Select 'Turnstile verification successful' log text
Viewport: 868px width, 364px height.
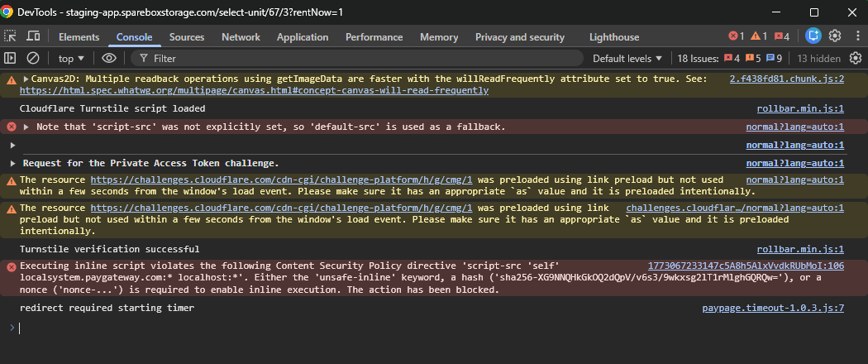[x=110, y=249]
